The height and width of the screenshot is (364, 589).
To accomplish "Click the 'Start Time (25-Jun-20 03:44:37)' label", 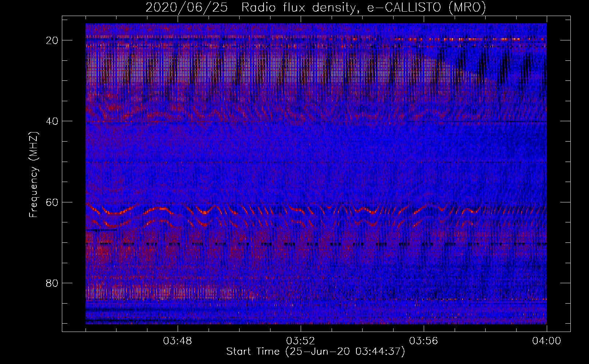I will click(316, 352).
